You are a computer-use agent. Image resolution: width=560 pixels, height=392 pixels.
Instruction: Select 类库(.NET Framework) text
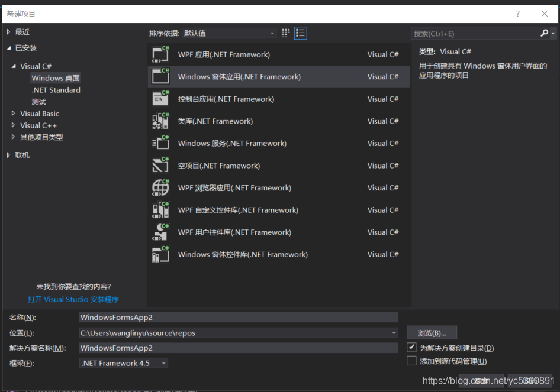pyautogui.click(x=215, y=121)
